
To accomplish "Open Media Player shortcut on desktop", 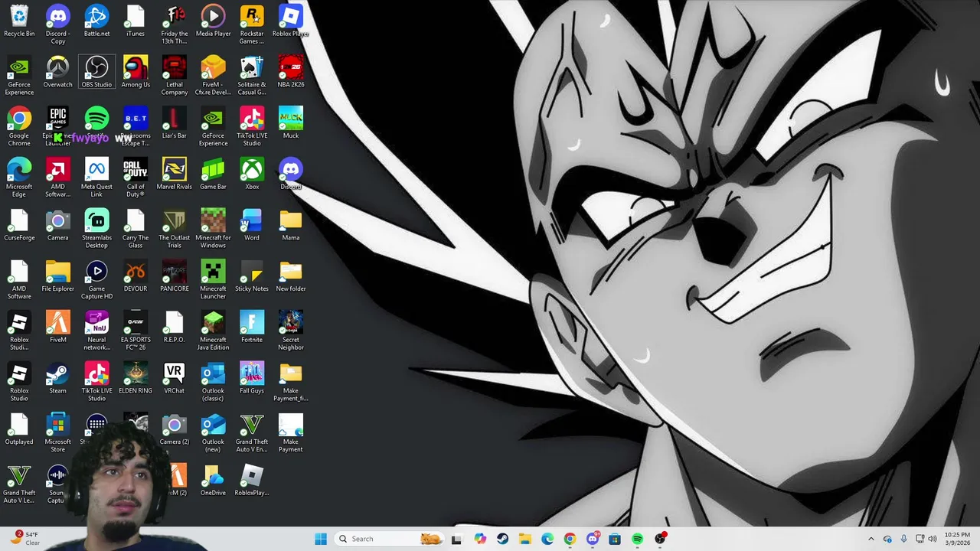I will pos(213,21).
